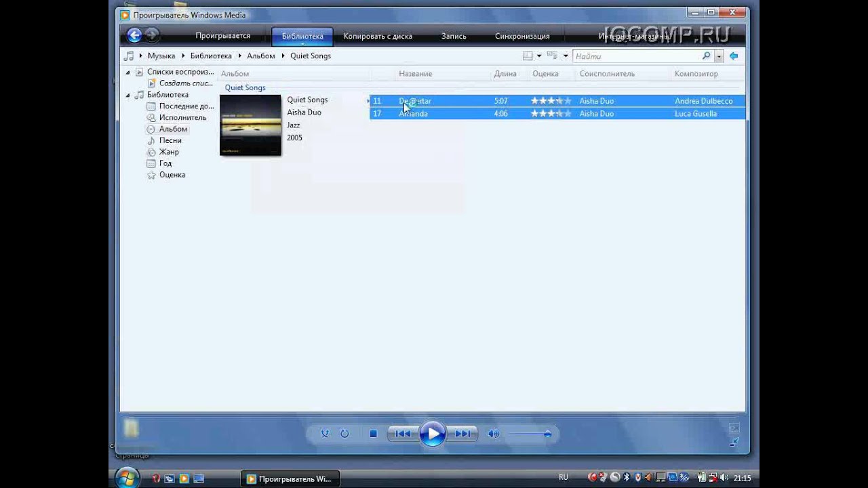The height and width of the screenshot is (488, 868).
Task: Expand breadcrumb arrow before Музыка
Action: [x=141, y=56]
